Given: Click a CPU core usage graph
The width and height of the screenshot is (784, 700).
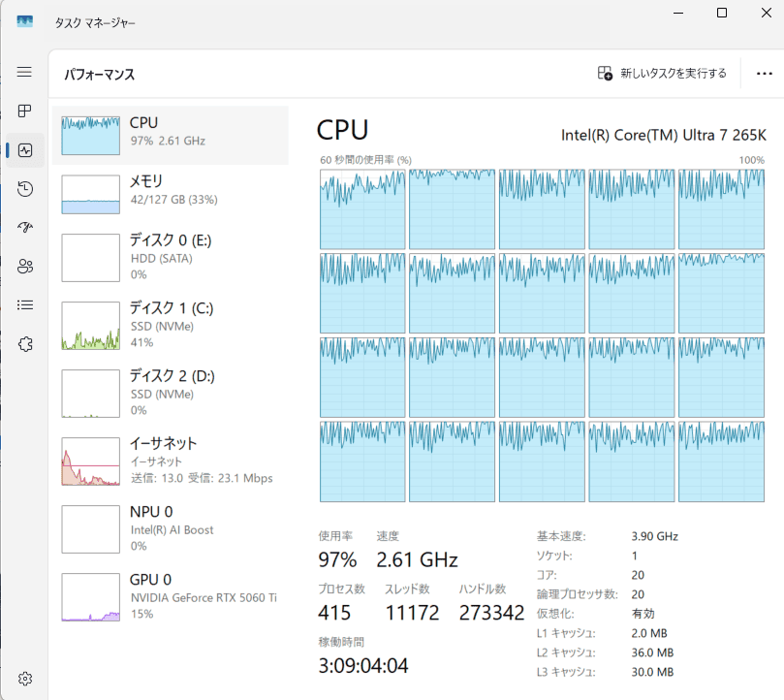Looking at the screenshot, I should [x=362, y=208].
